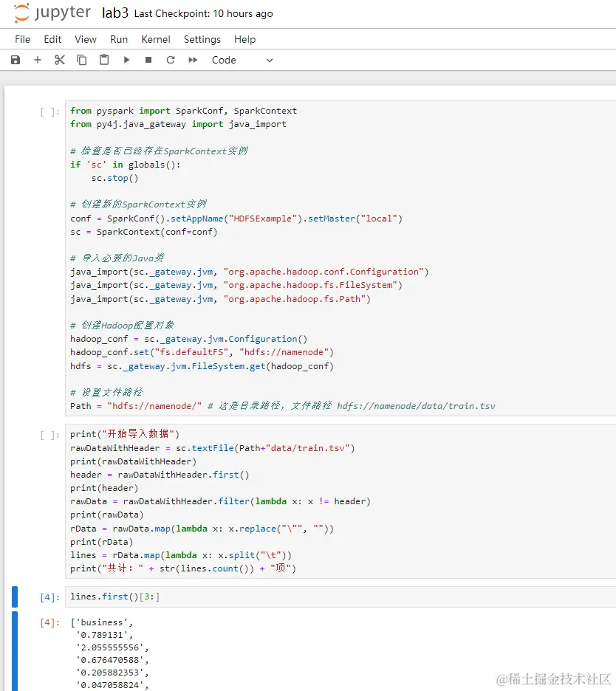This screenshot has height=691, width=616.
Task: Click the hadoop_conf.set("fs.defaultFS") line
Action: [202, 352]
